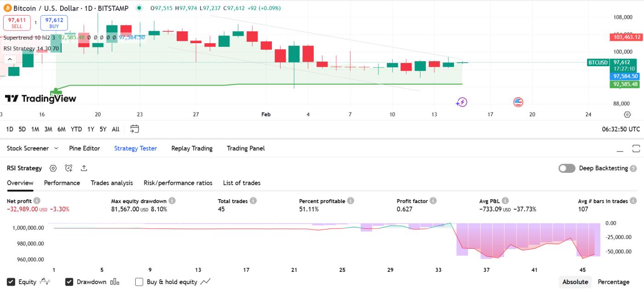Screen dimensions: 644x292
Task: Open the custom date range picker
Action: 134,129
